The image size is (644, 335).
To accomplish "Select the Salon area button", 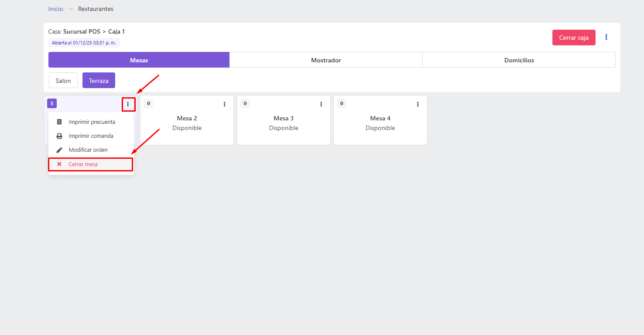I will pyautogui.click(x=63, y=81).
